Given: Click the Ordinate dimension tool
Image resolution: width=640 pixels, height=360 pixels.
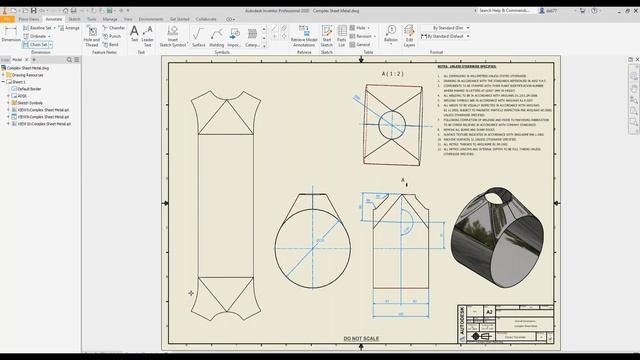Looking at the screenshot, I should 35,36.
